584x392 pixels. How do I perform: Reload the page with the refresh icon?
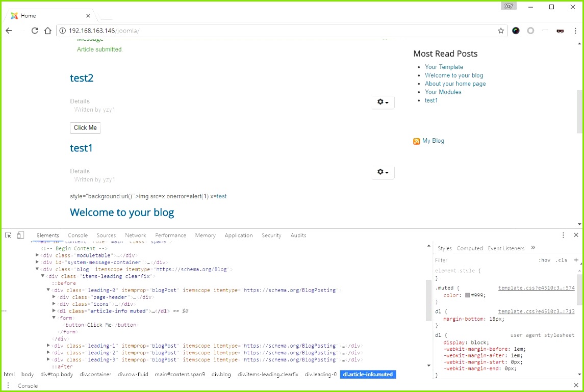click(35, 31)
